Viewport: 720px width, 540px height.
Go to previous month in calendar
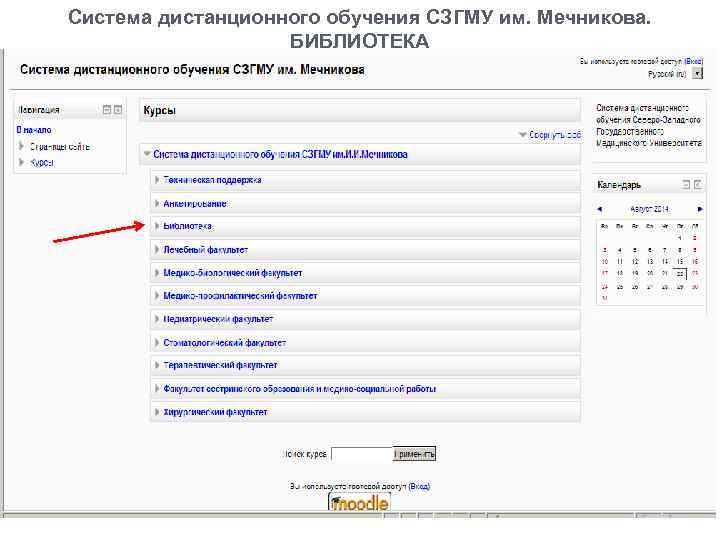pyautogui.click(x=599, y=209)
